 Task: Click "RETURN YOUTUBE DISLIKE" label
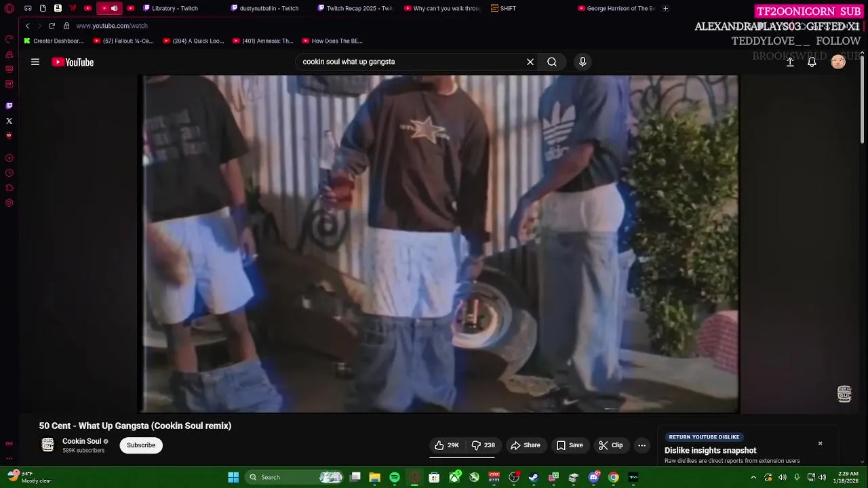(704, 437)
